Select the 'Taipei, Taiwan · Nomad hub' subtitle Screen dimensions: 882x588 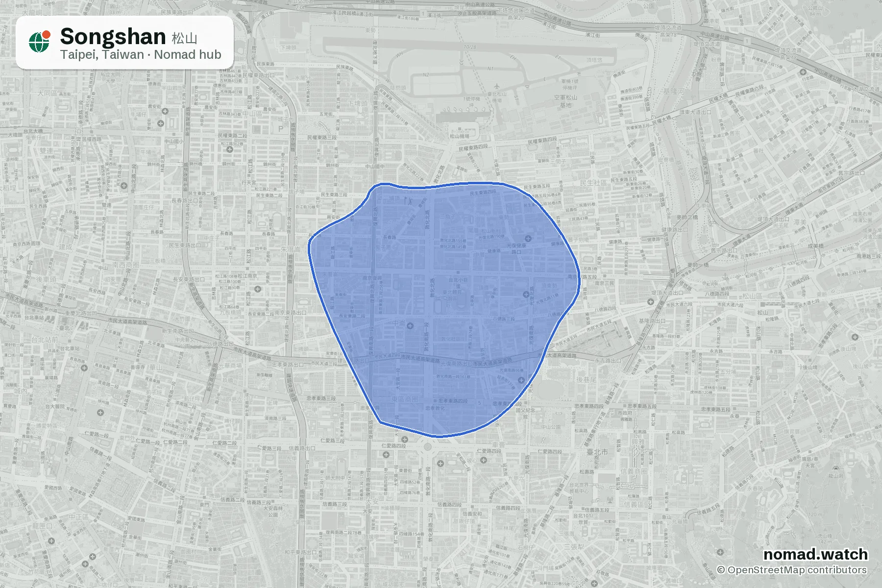pyautogui.click(x=141, y=54)
